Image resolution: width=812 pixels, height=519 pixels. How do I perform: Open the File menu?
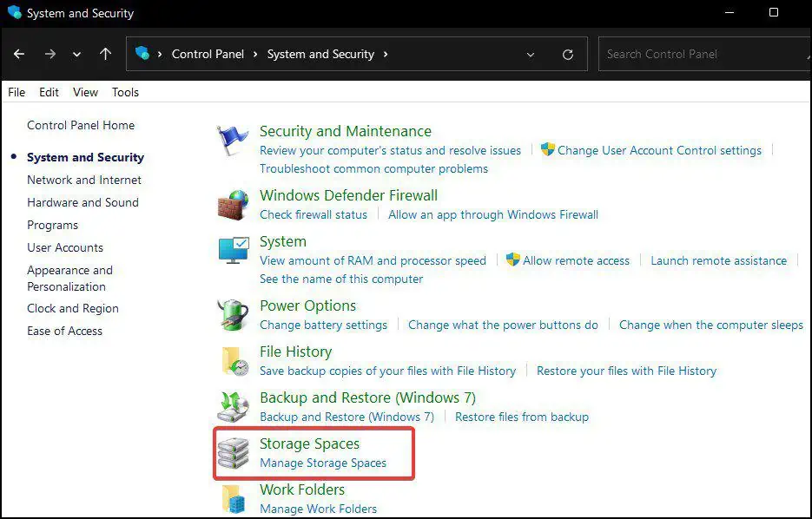17,92
